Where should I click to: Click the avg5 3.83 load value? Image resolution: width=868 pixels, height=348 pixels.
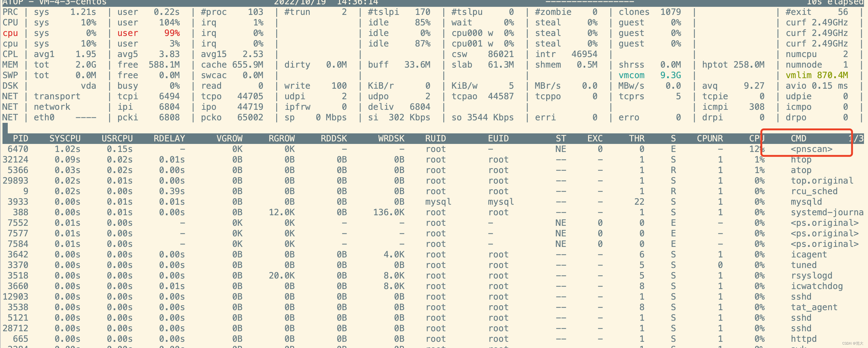(x=148, y=54)
